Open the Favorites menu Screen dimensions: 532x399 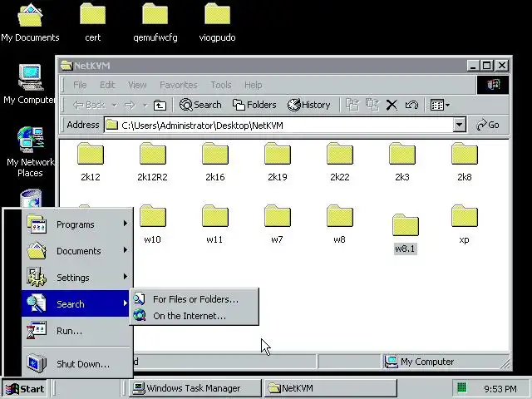click(x=179, y=85)
